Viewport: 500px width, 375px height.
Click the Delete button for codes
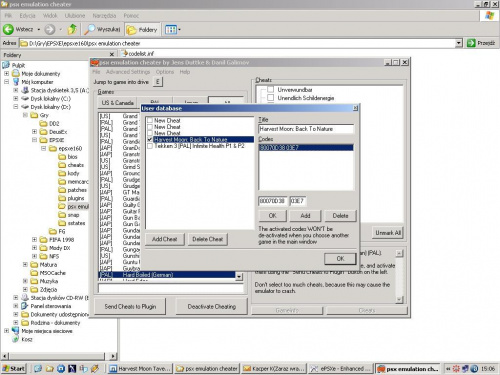click(x=340, y=216)
